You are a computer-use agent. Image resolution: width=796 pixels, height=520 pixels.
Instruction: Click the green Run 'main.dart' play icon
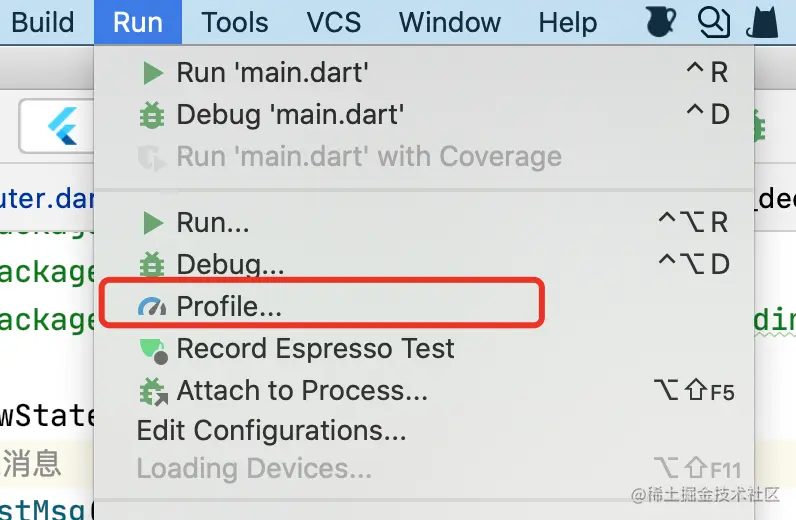point(152,73)
